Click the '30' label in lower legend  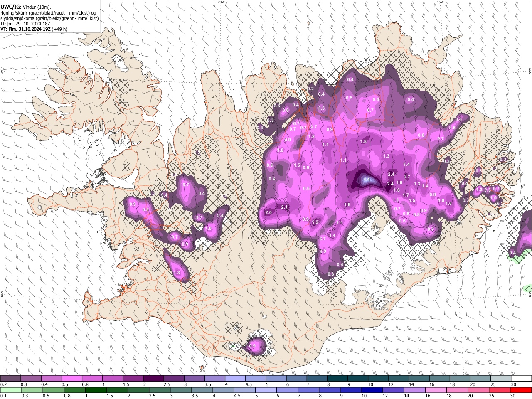[513, 396]
